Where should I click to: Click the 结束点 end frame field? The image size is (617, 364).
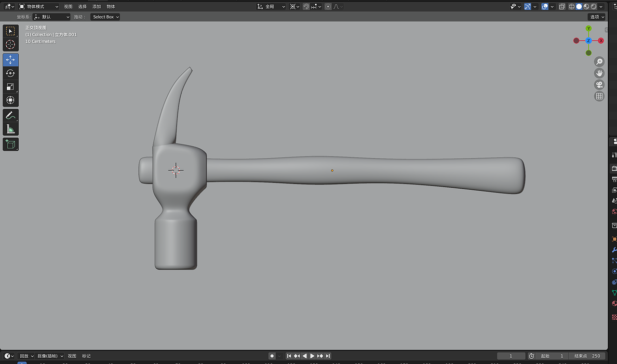click(x=587, y=356)
